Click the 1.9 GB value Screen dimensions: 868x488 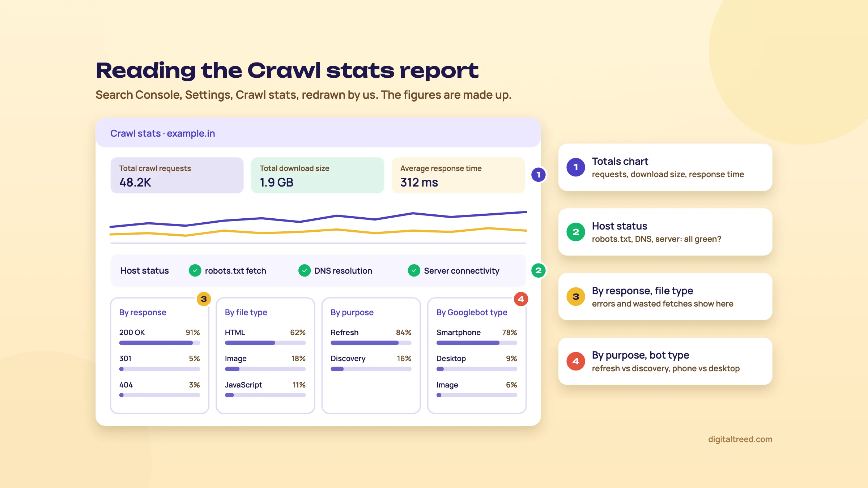[277, 182]
